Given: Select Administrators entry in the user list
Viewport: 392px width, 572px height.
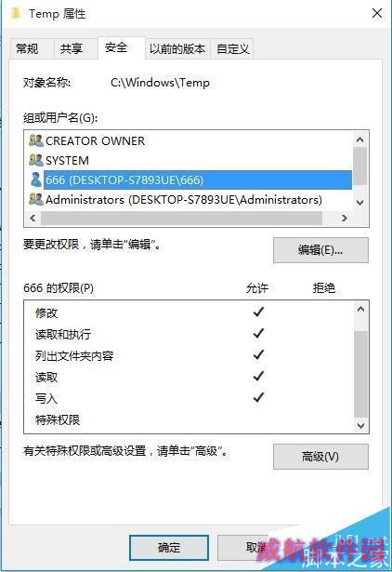Looking at the screenshot, I should [x=184, y=200].
